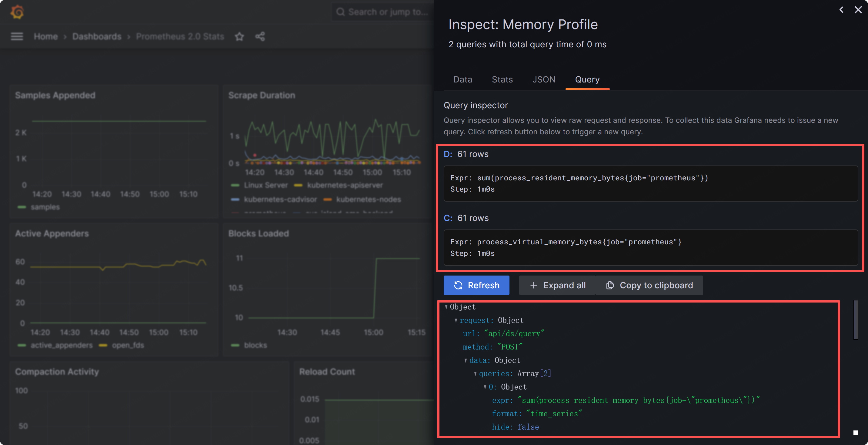Click the Blocks Loaded panel title
This screenshot has height=445, width=868.
tap(259, 234)
